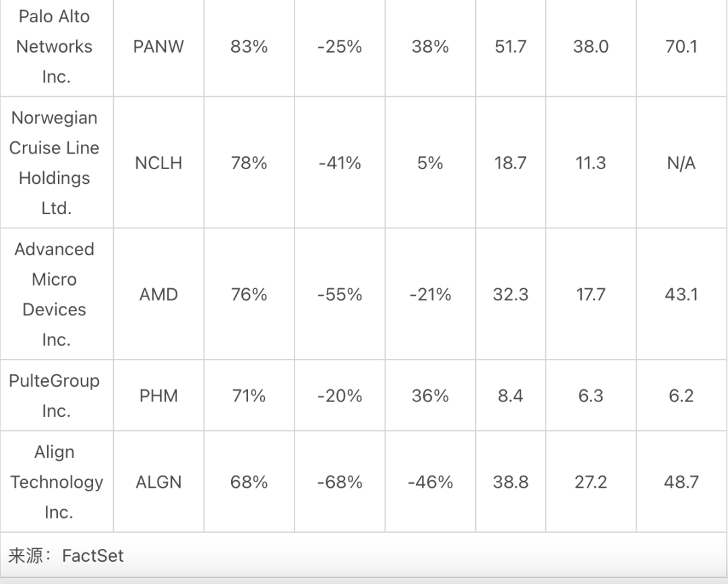Select the 43.1 value in the AMD row
Viewport: 728px width, 584px height.
coord(681,294)
